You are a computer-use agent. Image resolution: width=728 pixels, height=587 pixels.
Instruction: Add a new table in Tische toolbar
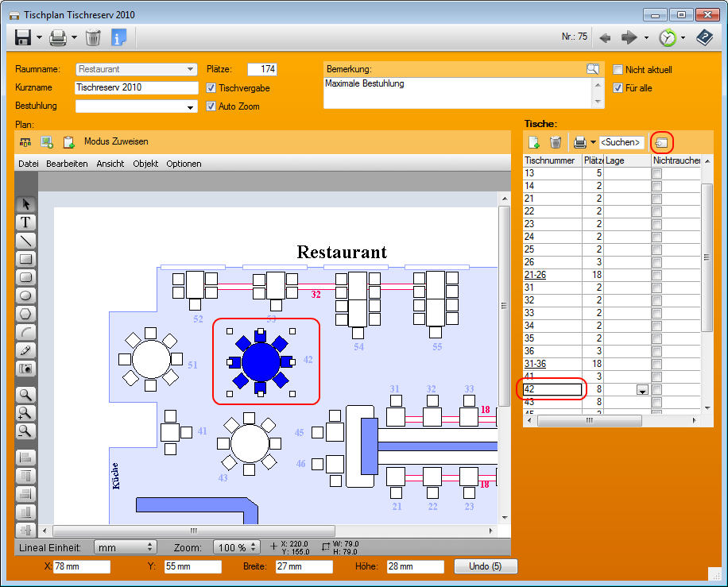tap(534, 142)
